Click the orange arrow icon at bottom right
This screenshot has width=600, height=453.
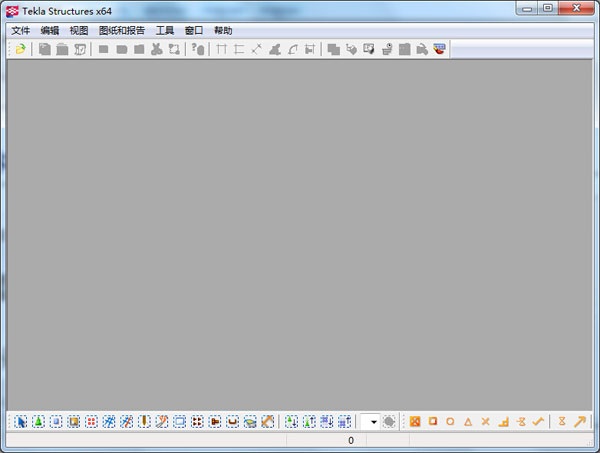tap(580, 422)
